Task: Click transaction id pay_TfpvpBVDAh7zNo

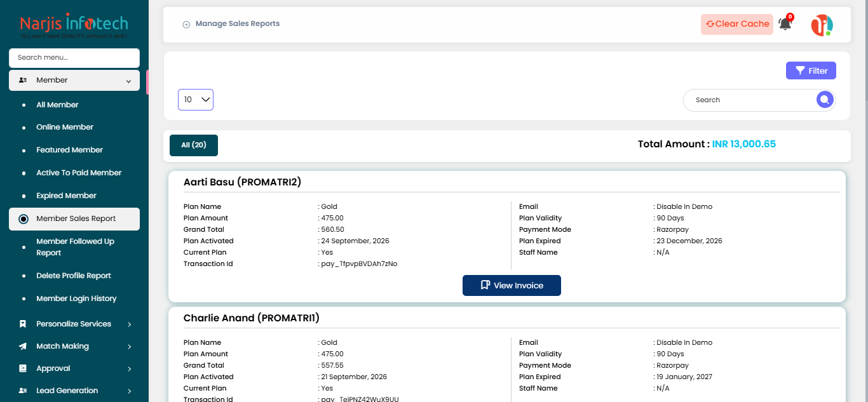Action: pos(360,264)
